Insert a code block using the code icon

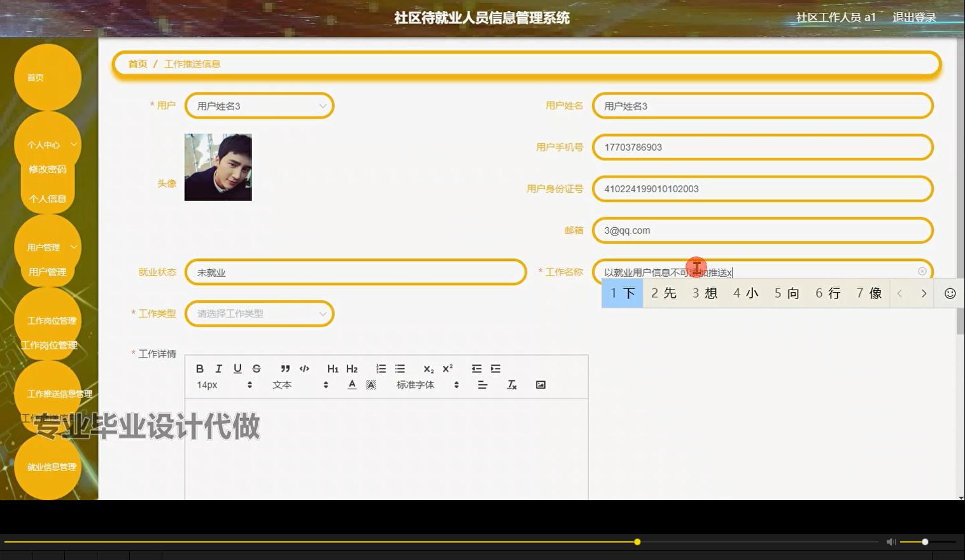304,368
